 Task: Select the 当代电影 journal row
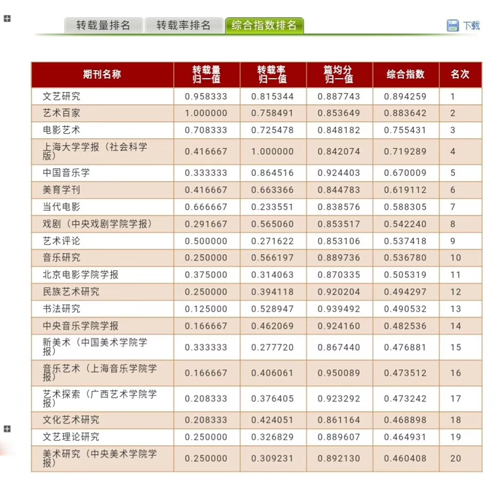click(x=257, y=207)
